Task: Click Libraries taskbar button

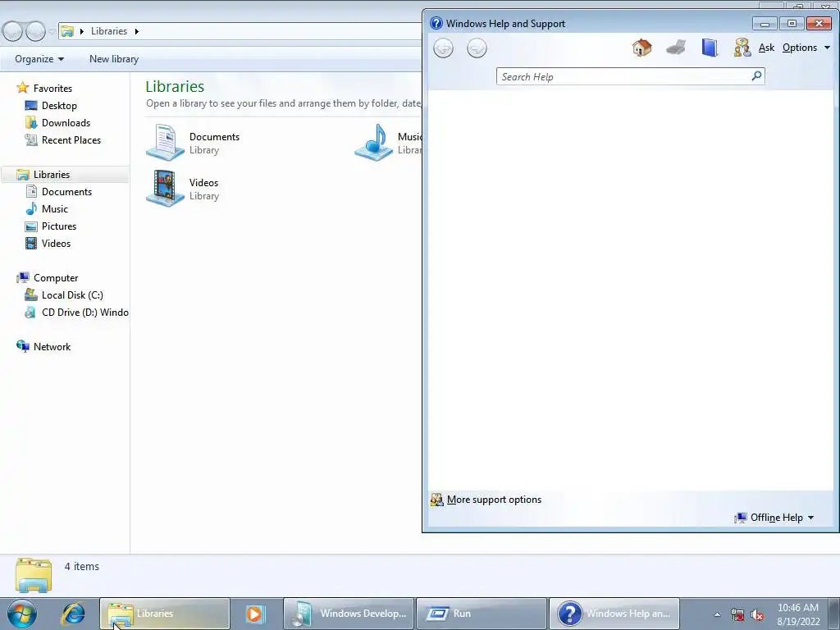Action: pos(164,614)
